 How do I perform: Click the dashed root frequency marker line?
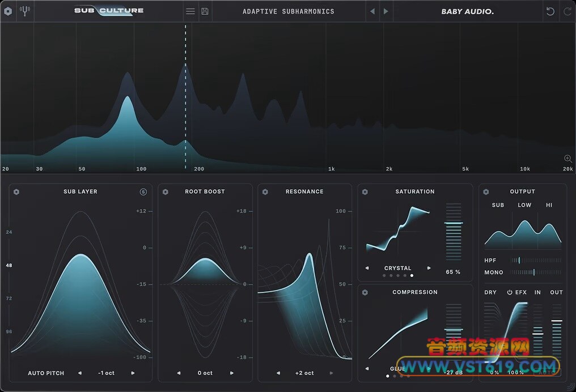pos(185,97)
